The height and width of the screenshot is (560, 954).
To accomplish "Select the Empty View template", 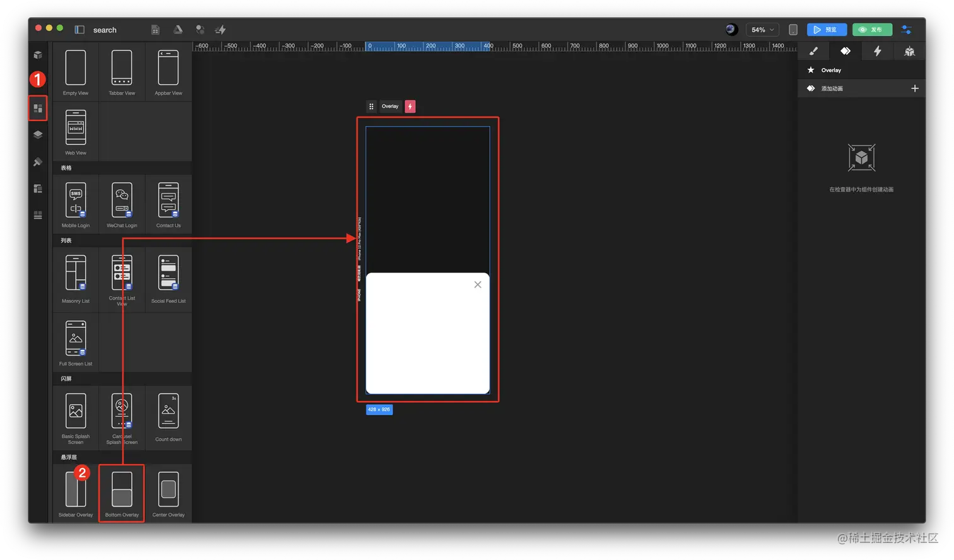I will [x=76, y=72].
